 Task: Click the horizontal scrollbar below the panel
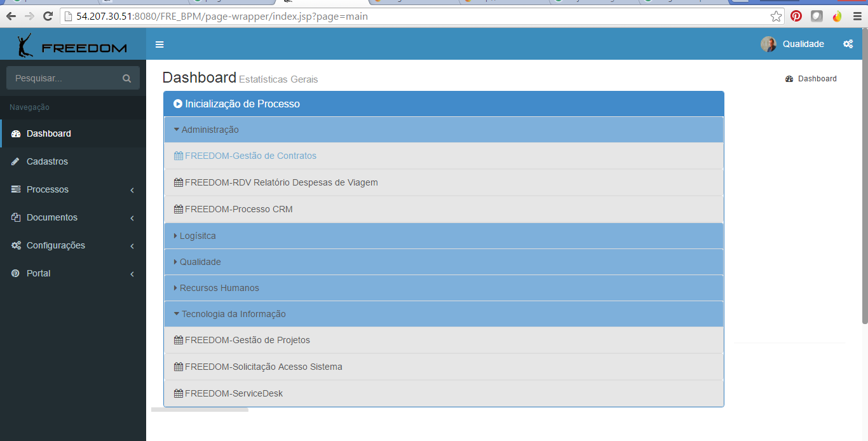(x=200, y=410)
